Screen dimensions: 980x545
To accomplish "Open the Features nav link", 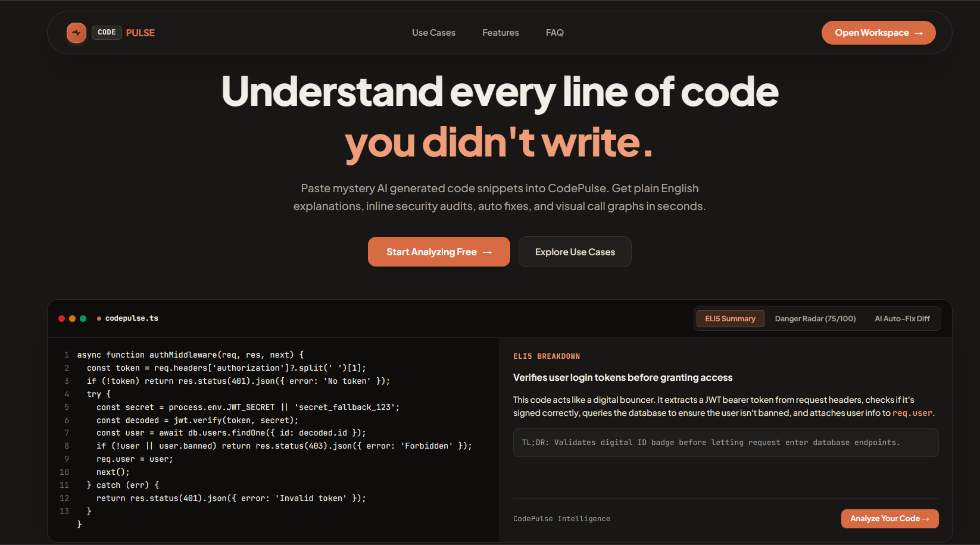I will [501, 33].
